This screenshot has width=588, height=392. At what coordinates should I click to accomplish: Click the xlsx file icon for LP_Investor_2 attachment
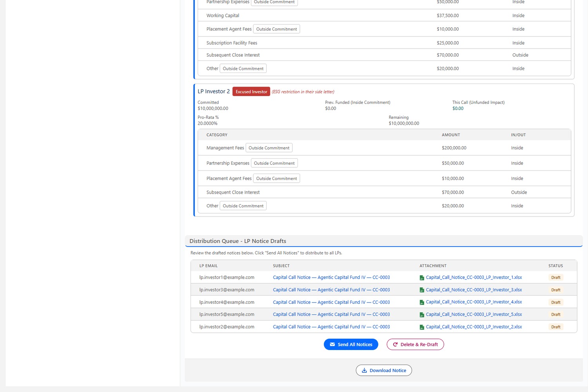[x=422, y=327]
